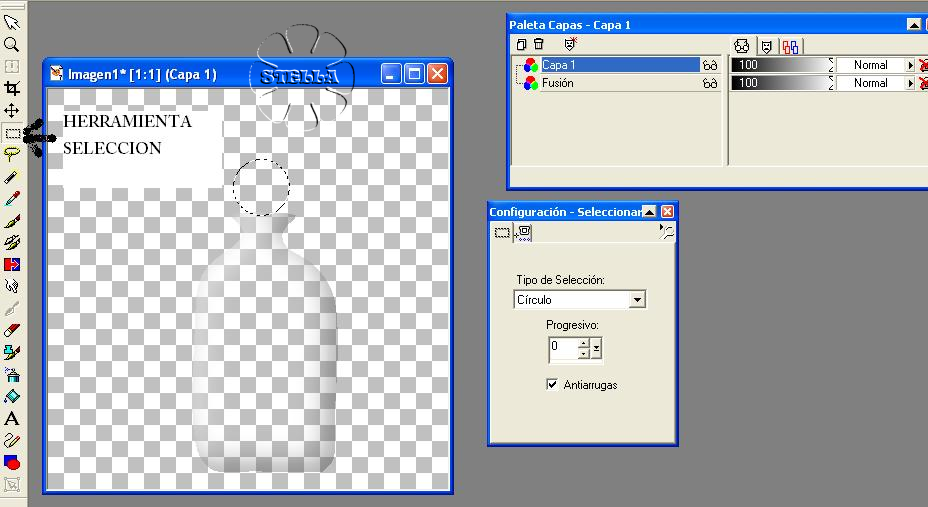Create a new layer in Paleta Capas
928x507 pixels.
[x=521, y=44]
